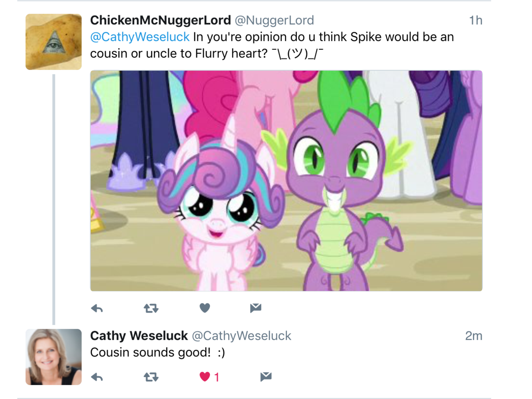Click the @CathyWeseluck mention in the tweet text
Image resolution: width=532 pixels, height=399 pixels.
click(140, 37)
